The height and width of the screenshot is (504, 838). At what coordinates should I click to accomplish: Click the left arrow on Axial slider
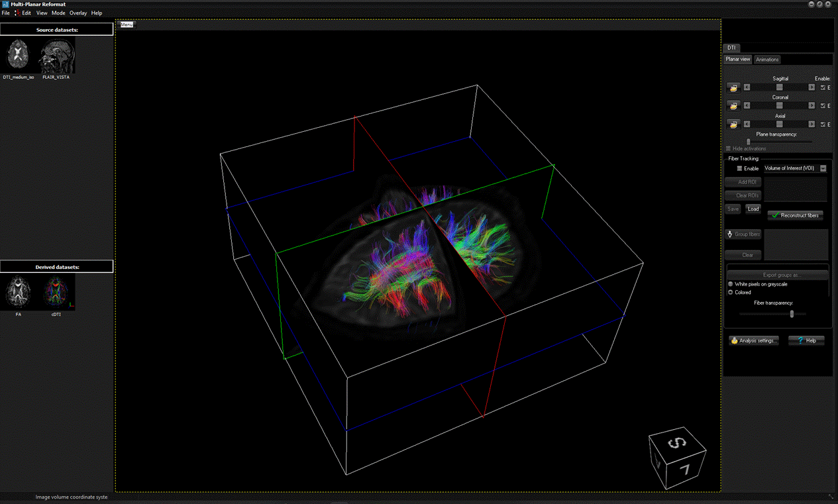[747, 125]
